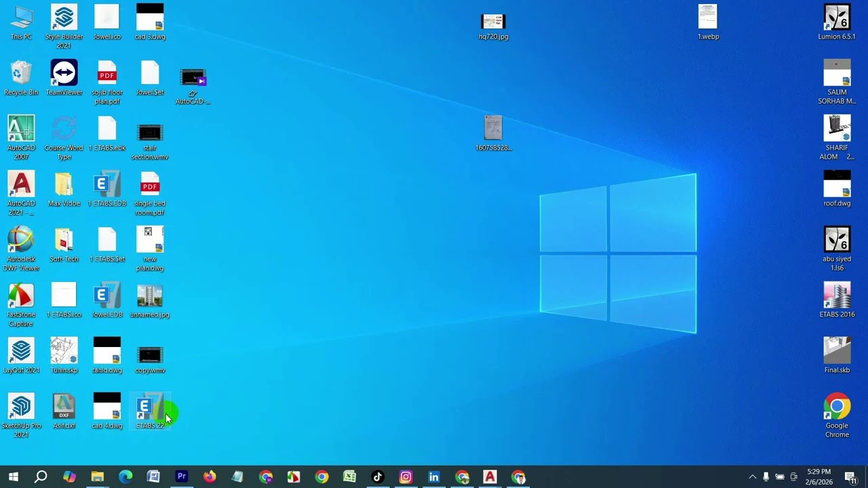Select the 160758528 document file
The image size is (868, 488).
(x=493, y=134)
